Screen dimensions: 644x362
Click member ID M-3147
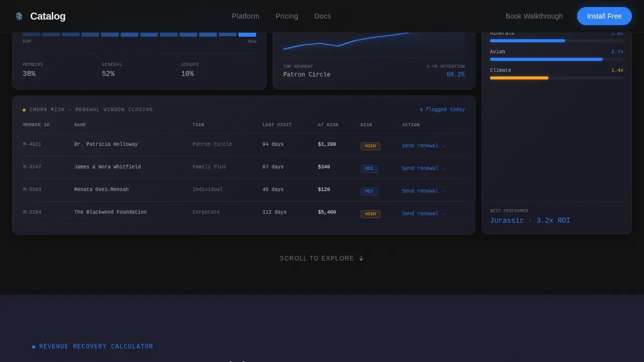32,167
